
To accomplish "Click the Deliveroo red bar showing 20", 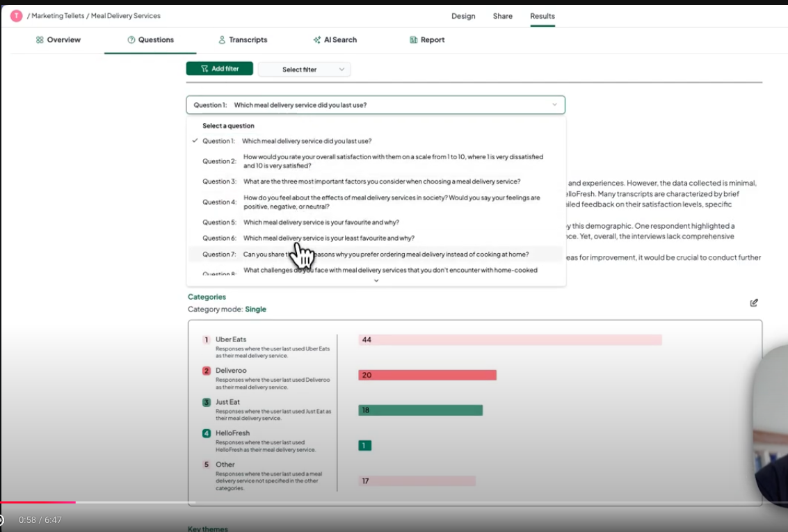I will click(427, 376).
